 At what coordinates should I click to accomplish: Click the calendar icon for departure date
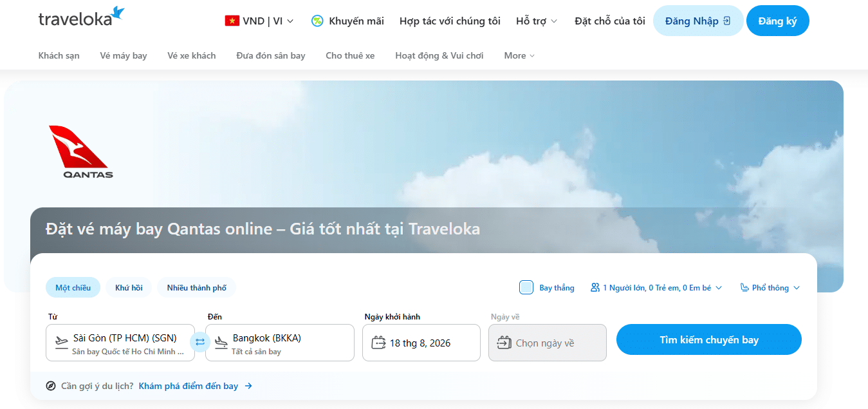pyautogui.click(x=378, y=343)
